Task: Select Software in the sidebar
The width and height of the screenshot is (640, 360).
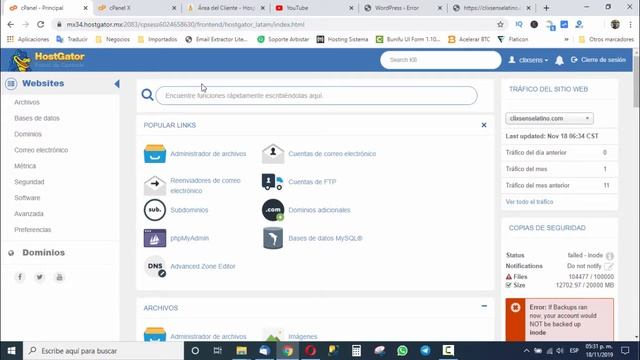Action: (27, 198)
